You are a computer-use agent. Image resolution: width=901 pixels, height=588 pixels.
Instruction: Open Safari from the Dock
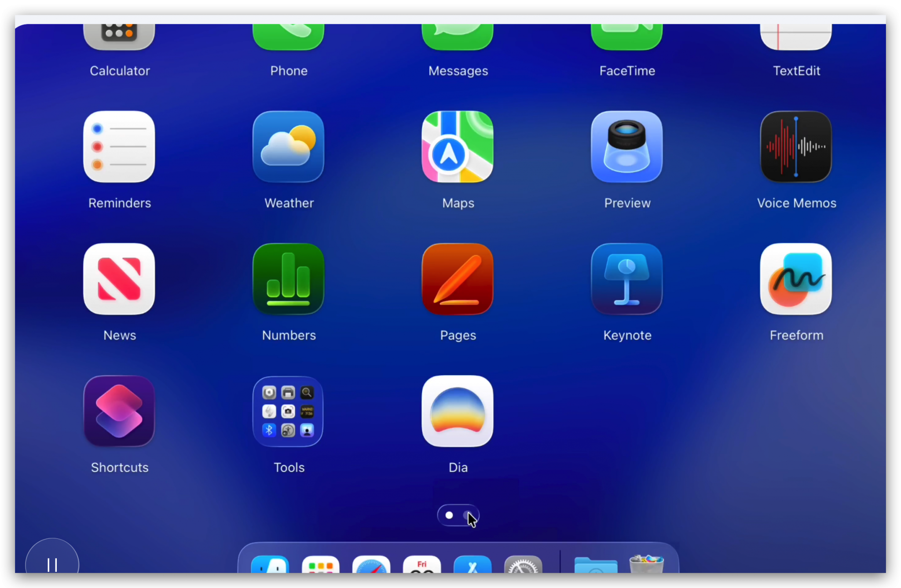(x=371, y=564)
